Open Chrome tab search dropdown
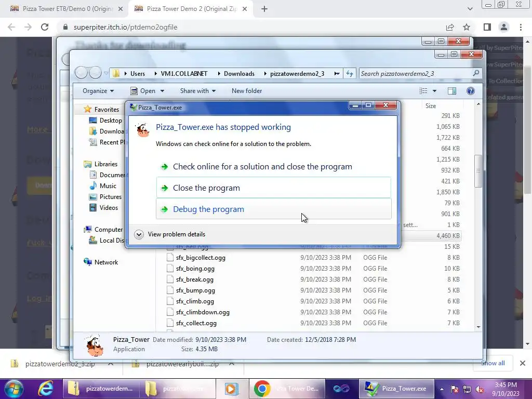532x399 pixels. click(470, 9)
